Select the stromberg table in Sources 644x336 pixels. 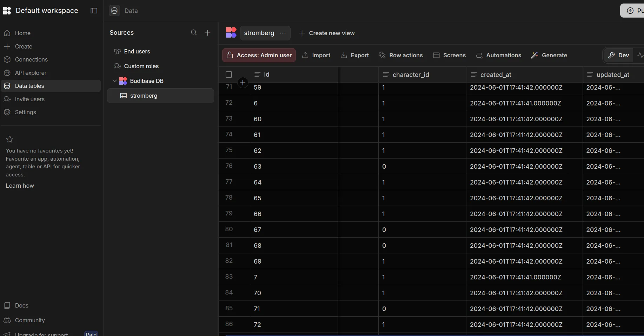144,96
